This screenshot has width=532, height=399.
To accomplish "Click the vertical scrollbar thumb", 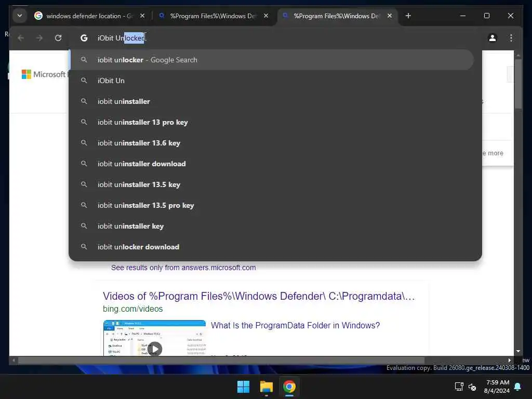I will click(518, 84).
